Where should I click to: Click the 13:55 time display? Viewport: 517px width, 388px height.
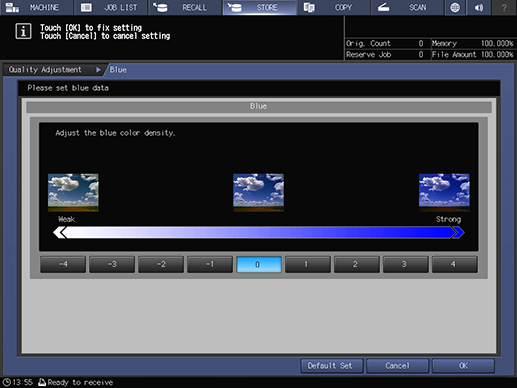click(23, 382)
